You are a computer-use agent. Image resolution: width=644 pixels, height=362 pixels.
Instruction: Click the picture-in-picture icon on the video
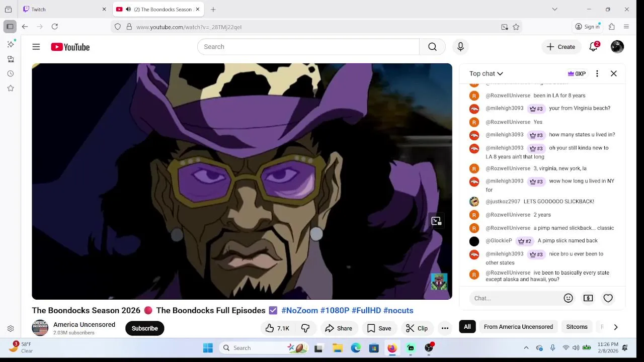point(436,221)
